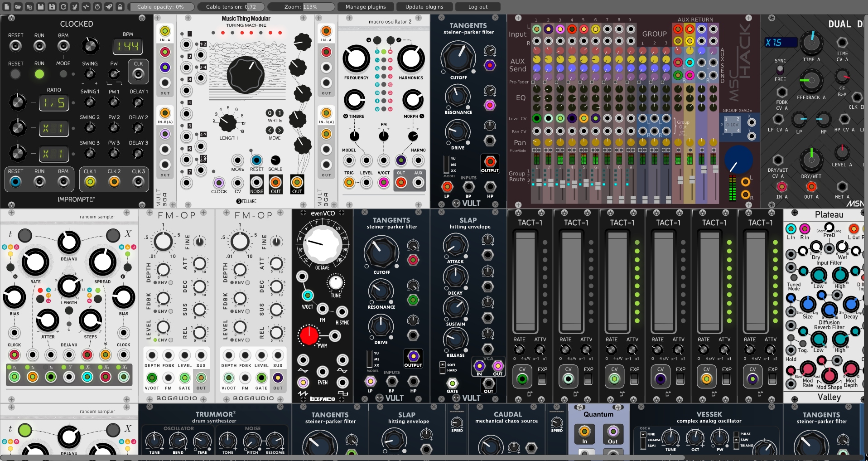Toggle WRITE 0 button on Turing Machine
868x461 pixels.
tap(270, 113)
